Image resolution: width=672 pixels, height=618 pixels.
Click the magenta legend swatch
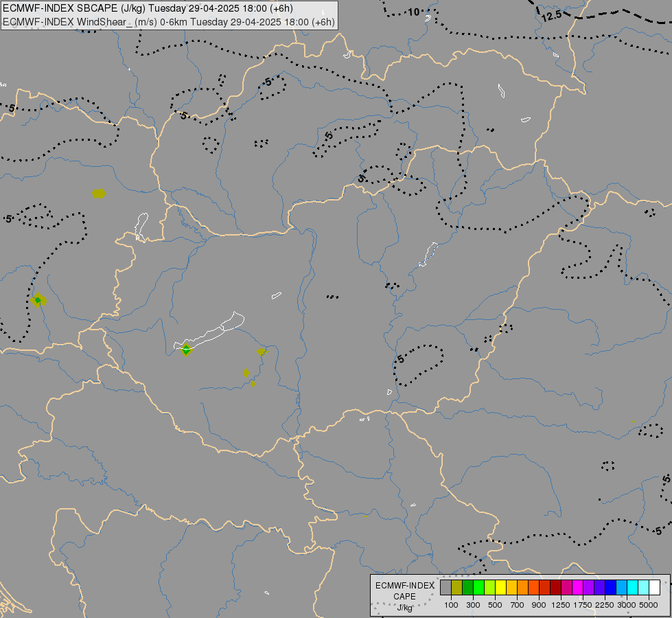point(578,588)
